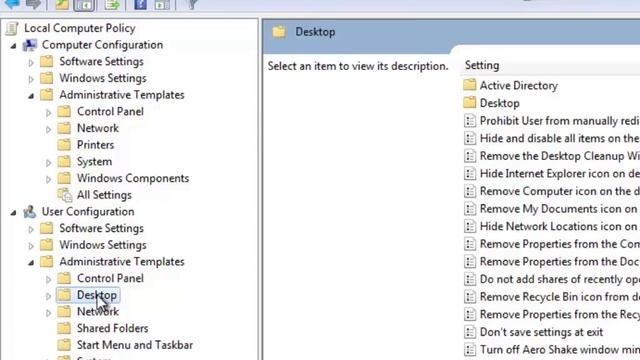The height and width of the screenshot is (360, 640).
Task: Select 'Remove Properties from the Com' setting
Action: click(x=560, y=244)
